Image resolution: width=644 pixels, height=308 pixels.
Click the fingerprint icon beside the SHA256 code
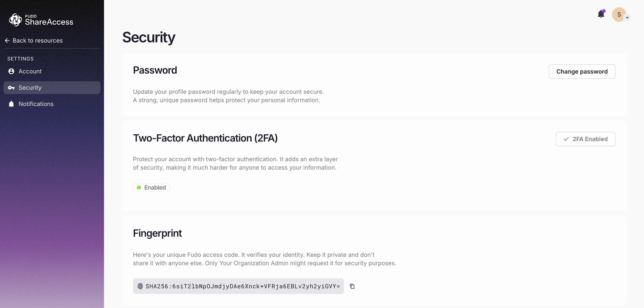click(x=140, y=286)
